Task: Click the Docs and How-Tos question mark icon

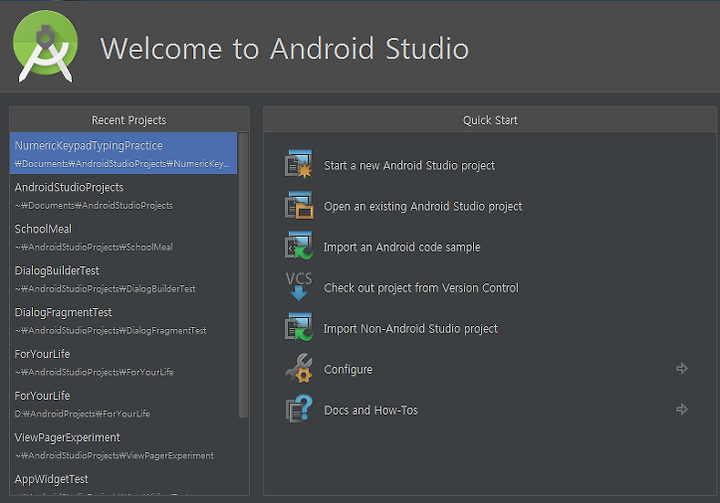Action: click(298, 408)
